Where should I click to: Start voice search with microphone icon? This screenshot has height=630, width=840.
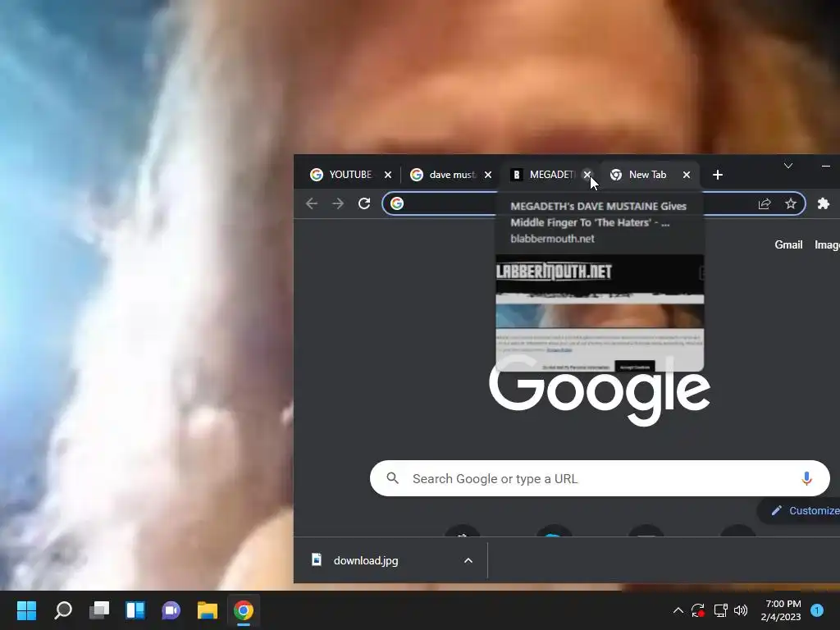pyautogui.click(x=806, y=478)
